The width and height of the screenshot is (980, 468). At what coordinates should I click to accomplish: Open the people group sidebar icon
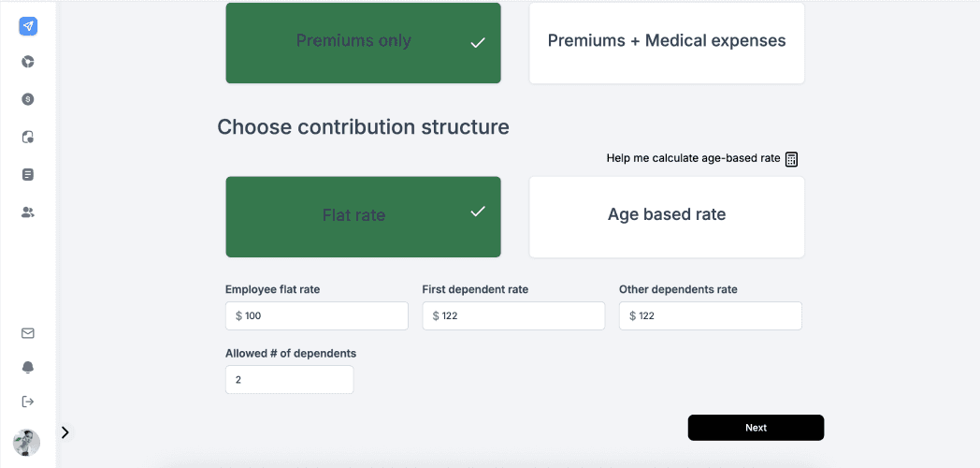[28, 212]
